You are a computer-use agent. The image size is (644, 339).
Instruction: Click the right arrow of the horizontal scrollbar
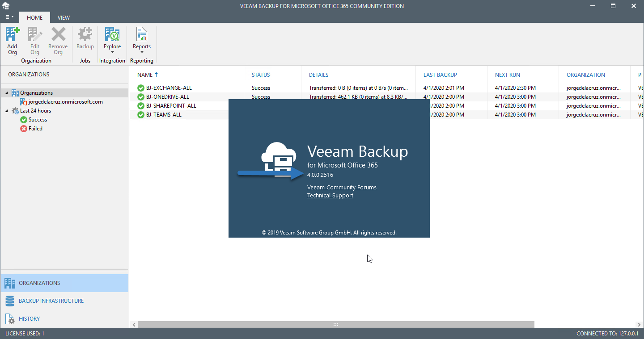pyautogui.click(x=639, y=325)
